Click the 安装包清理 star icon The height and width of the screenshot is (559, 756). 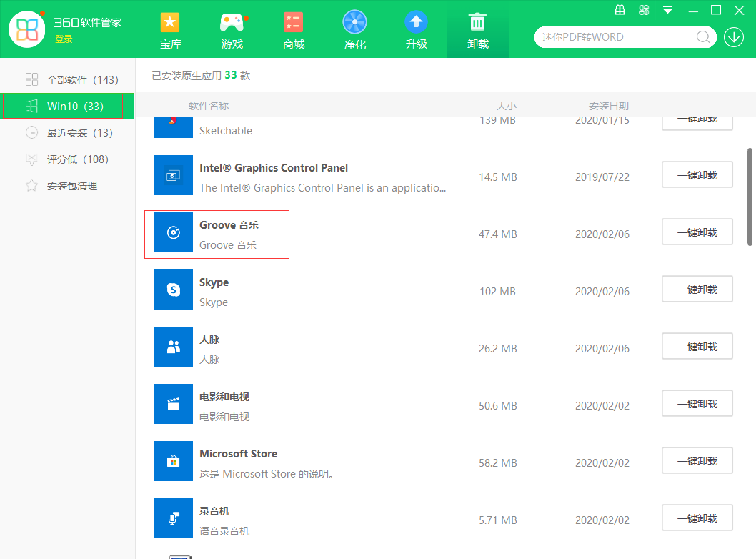[32, 186]
